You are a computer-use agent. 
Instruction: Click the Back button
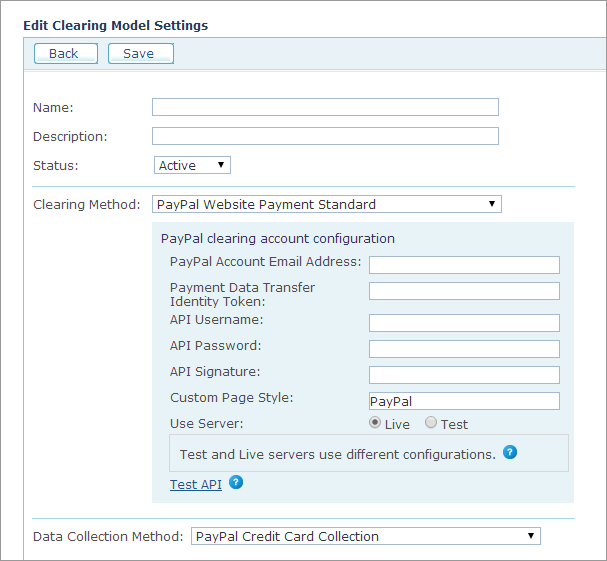coord(66,53)
